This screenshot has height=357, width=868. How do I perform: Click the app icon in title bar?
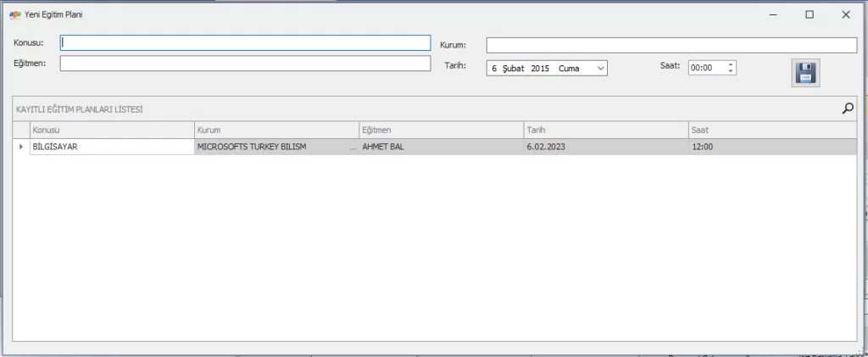coord(14,14)
